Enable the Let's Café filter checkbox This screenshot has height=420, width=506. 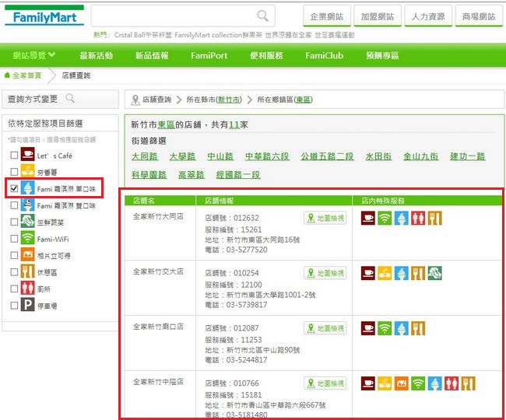point(13,156)
